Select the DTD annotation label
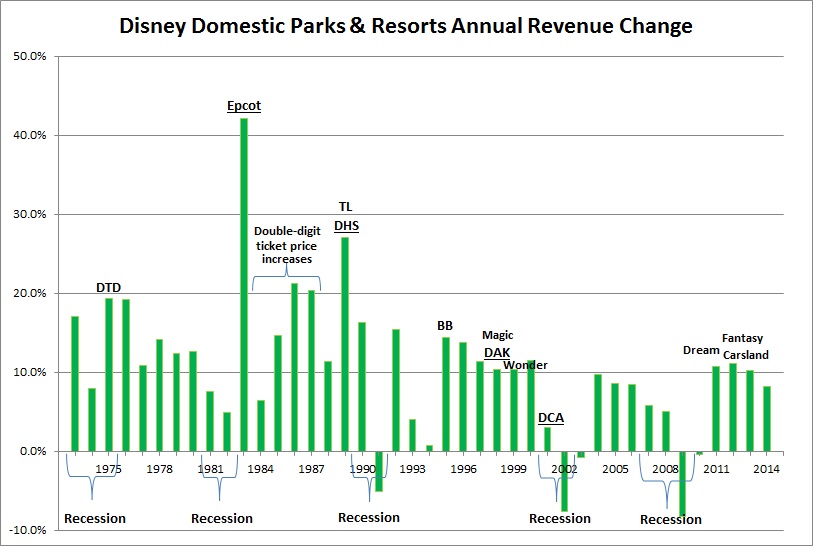This screenshot has height=546, width=813. pyautogui.click(x=108, y=288)
